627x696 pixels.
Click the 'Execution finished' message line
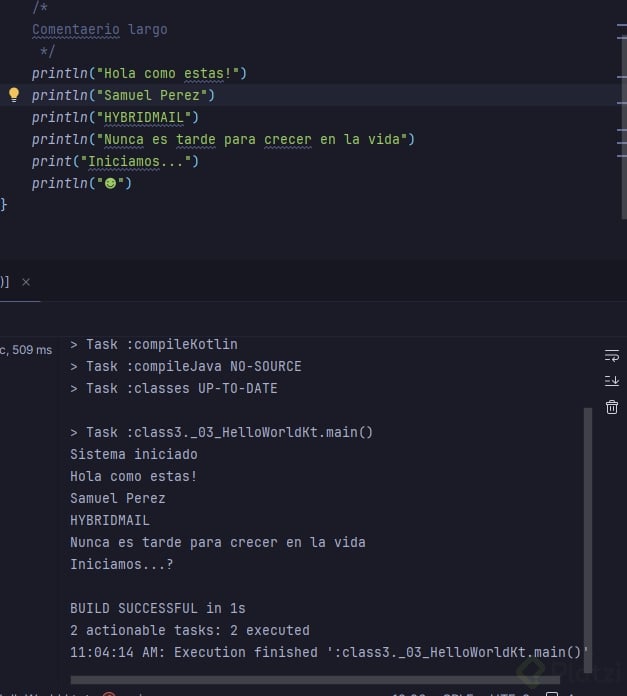[x=330, y=652]
